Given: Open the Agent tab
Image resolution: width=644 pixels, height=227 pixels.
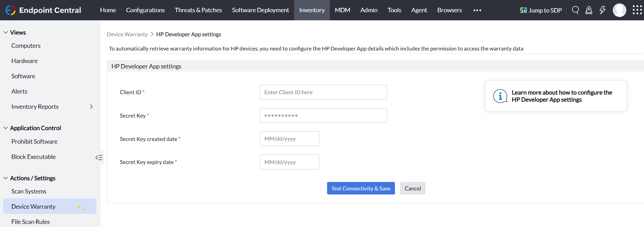Looking at the screenshot, I should [x=419, y=10].
